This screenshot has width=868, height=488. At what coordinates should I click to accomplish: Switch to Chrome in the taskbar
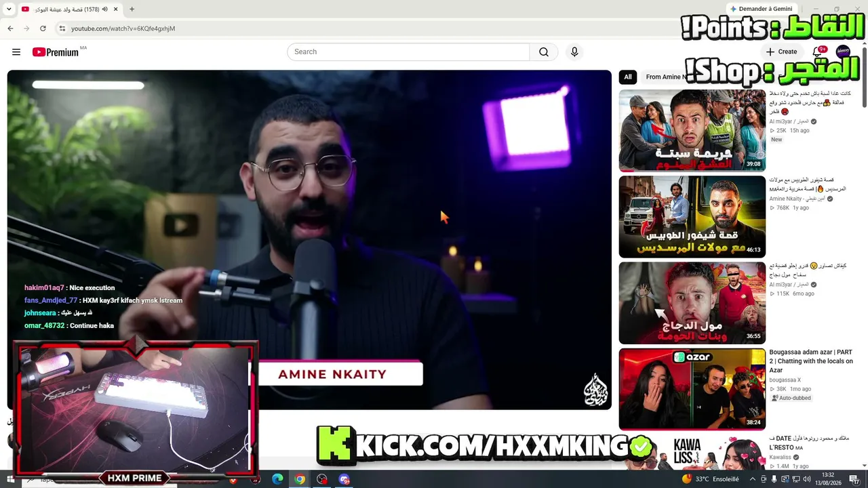[300, 479]
